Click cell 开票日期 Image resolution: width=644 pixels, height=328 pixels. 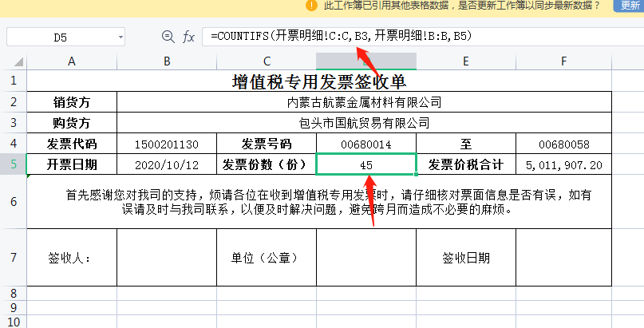click(72, 164)
